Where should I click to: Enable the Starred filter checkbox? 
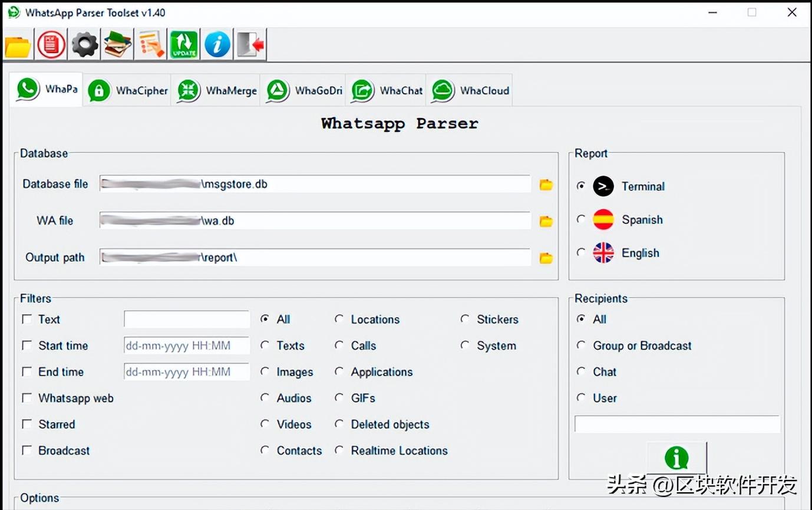pos(27,424)
